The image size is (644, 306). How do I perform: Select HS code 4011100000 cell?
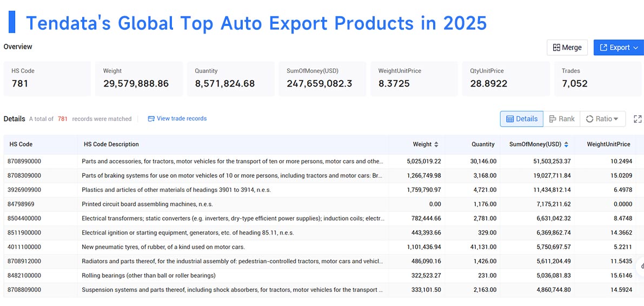24,247
